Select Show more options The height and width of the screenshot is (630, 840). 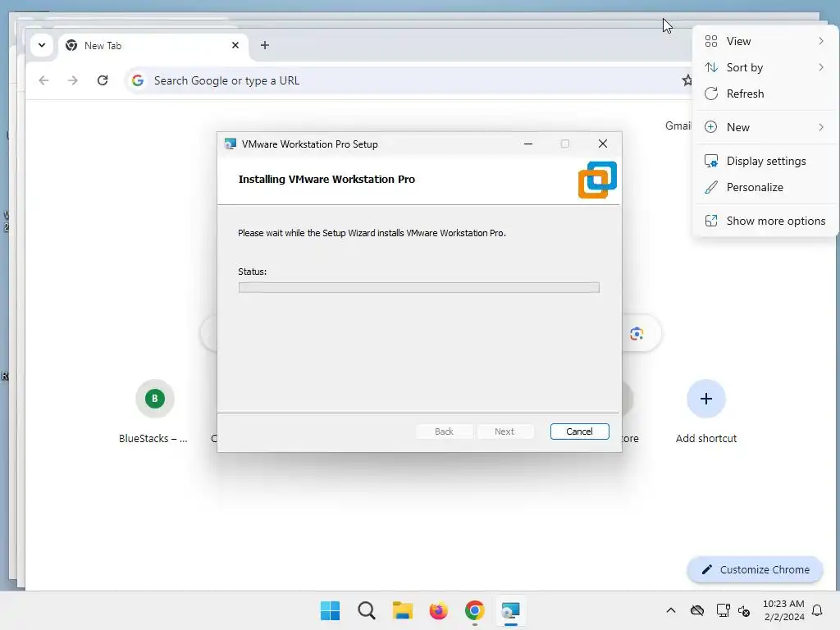[765, 221]
